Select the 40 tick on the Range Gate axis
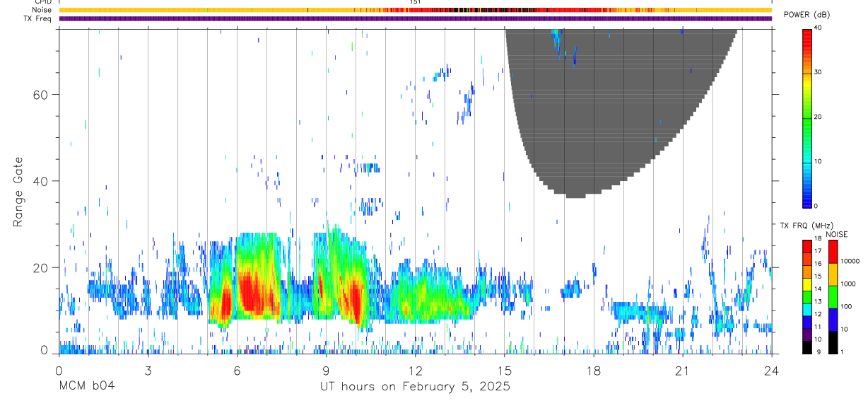The image size is (868, 401). [40, 181]
